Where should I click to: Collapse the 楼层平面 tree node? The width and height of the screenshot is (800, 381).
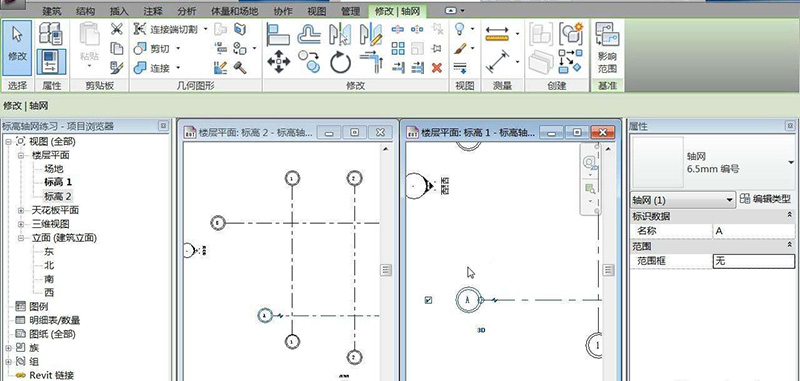pos(21,155)
